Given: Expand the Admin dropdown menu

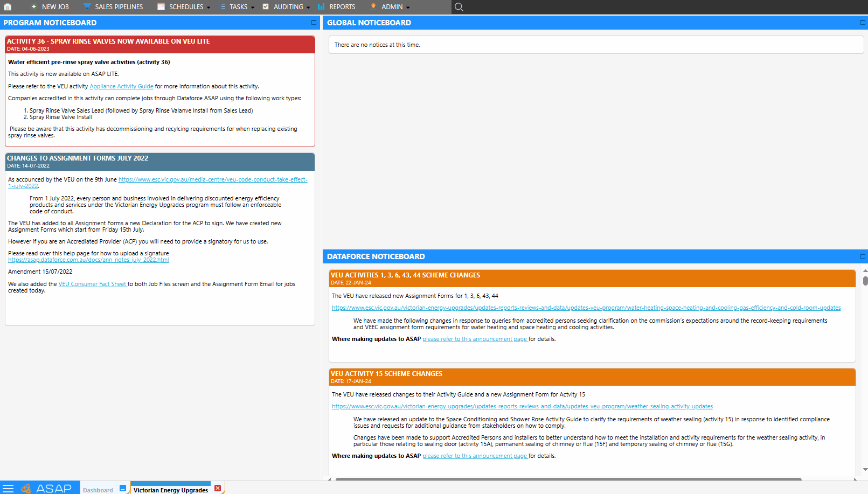Looking at the screenshot, I should click(408, 8).
